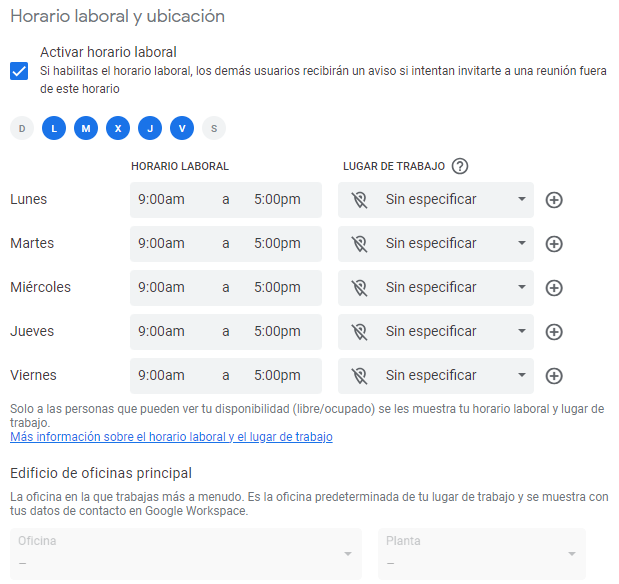619x584 pixels.
Task: Uncheck Activar horario laboral checkbox
Action: point(19,71)
